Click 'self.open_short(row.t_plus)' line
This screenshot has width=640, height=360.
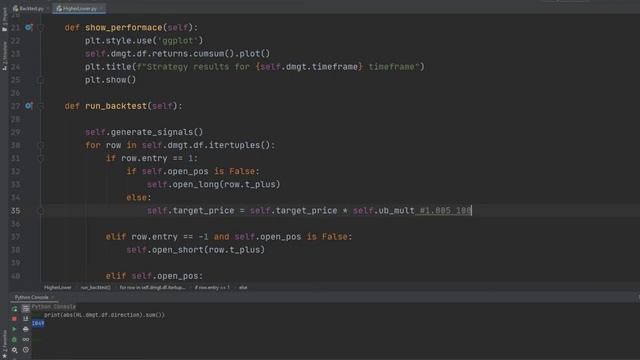point(196,250)
